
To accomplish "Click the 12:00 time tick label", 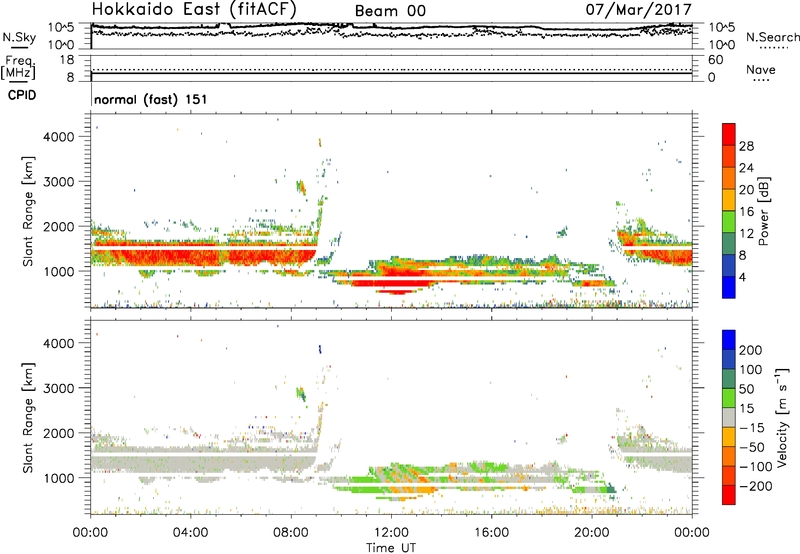I will point(391,533).
